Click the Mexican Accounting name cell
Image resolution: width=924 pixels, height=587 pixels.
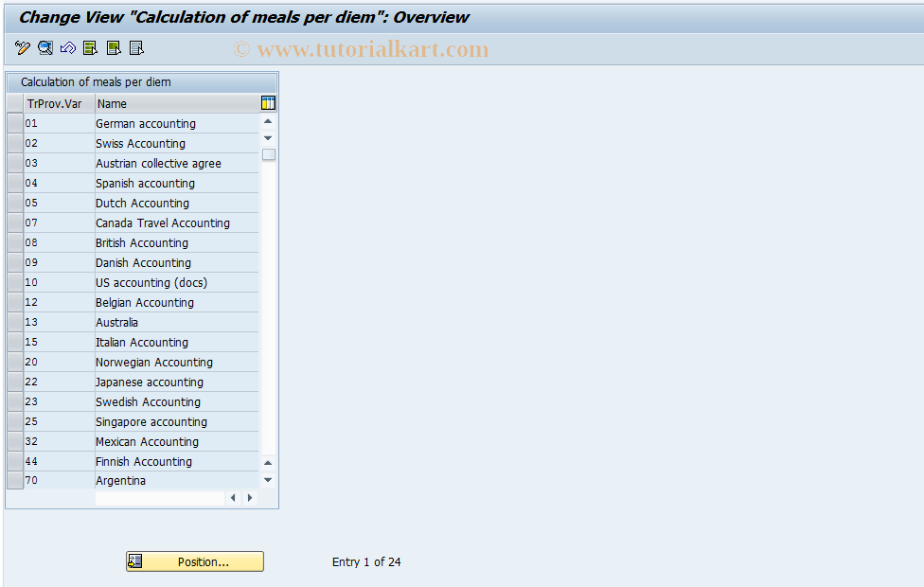point(177,441)
